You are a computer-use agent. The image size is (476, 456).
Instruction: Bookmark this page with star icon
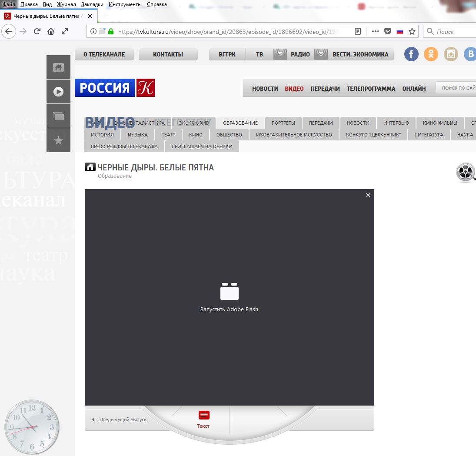412,31
